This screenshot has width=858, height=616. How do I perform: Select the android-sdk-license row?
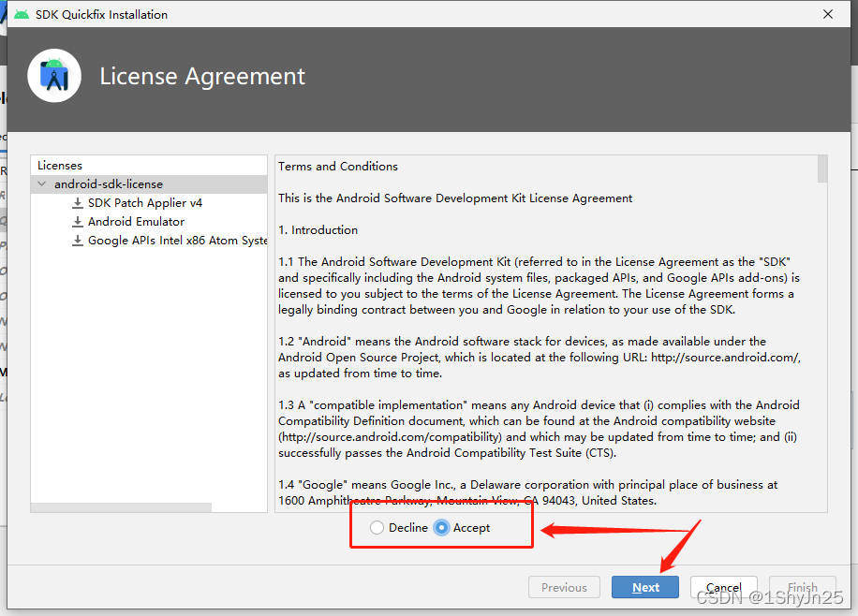(149, 183)
